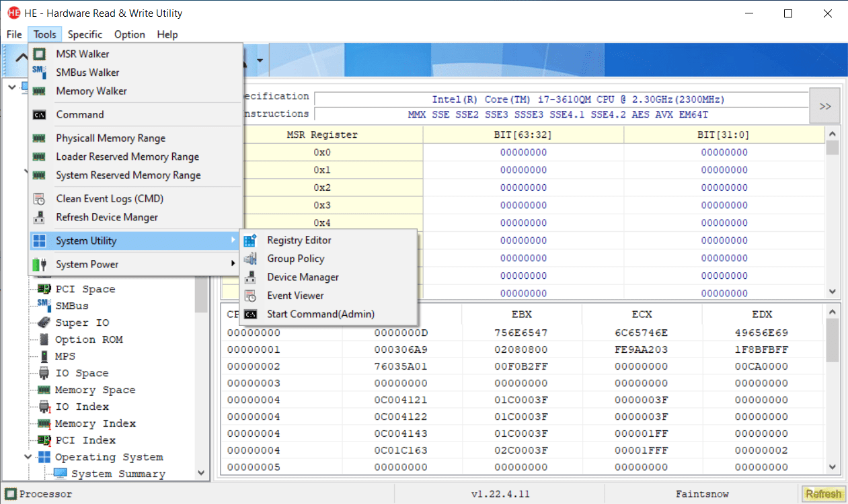848x504 pixels.
Task: Collapse the Operating System tree node
Action: (28, 457)
